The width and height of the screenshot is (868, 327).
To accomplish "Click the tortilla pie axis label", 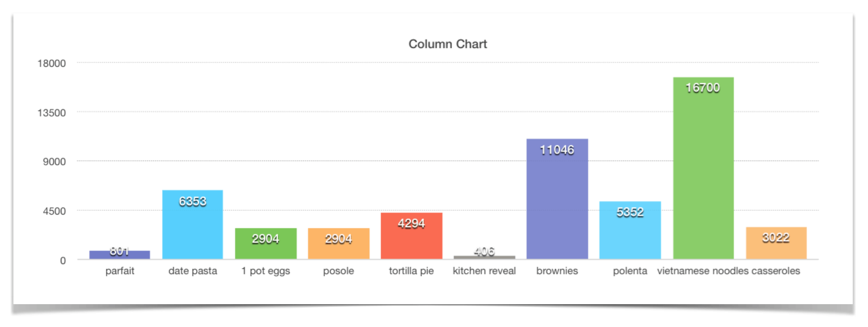I will point(411,271).
